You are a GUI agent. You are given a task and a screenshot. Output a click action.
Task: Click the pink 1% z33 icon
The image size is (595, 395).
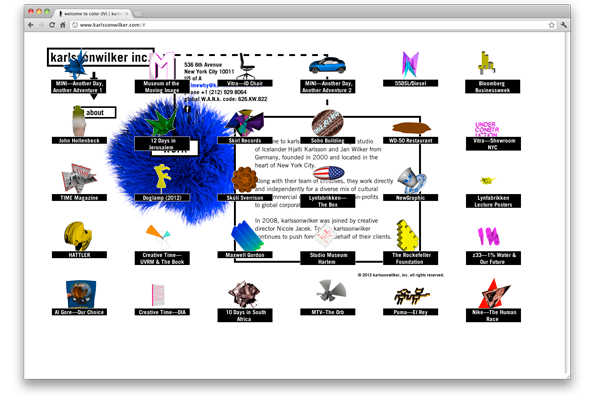click(x=488, y=236)
